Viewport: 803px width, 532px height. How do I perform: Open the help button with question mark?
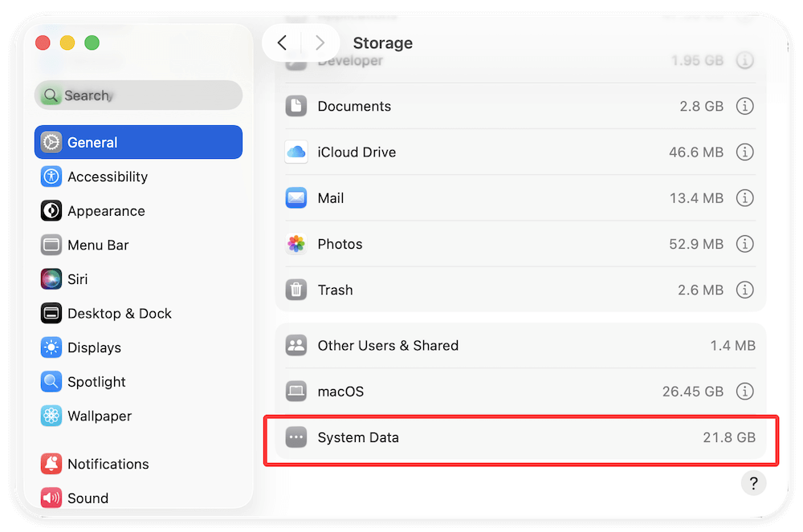coord(753,483)
